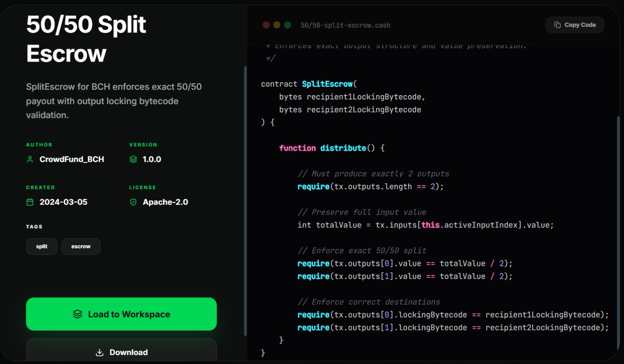Screen dimensions: 624x364
Task: Click the 50/50 Split Escrow heading
Action: click(86, 38)
